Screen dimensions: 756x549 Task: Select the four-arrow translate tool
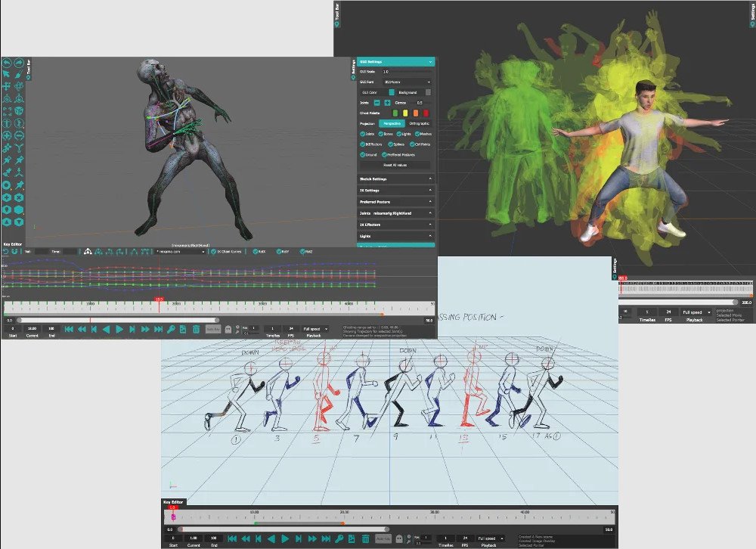(5, 86)
